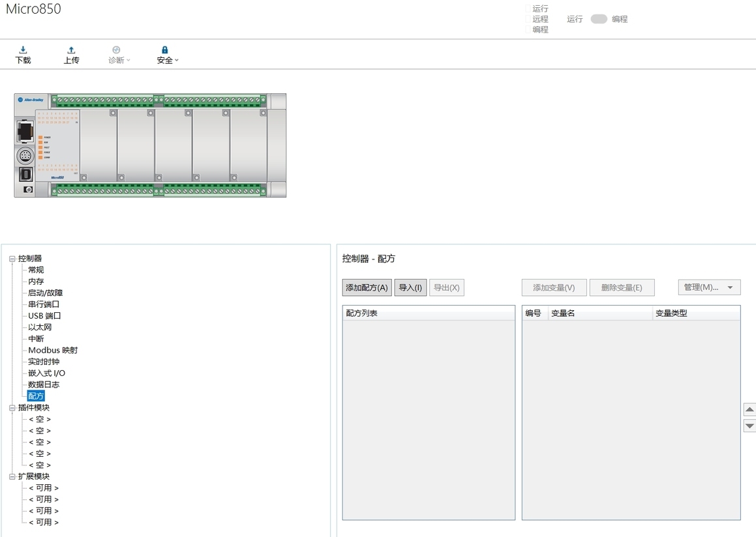The image size is (756, 537).
Task: Open Modbus 映射 in the tree
Action: pos(53,350)
